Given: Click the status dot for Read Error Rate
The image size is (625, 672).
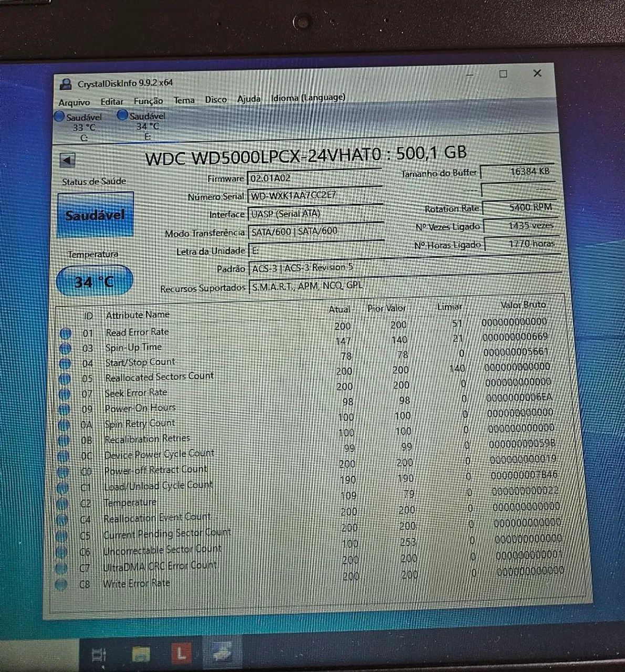Looking at the screenshot, I should tap(66, 333).
